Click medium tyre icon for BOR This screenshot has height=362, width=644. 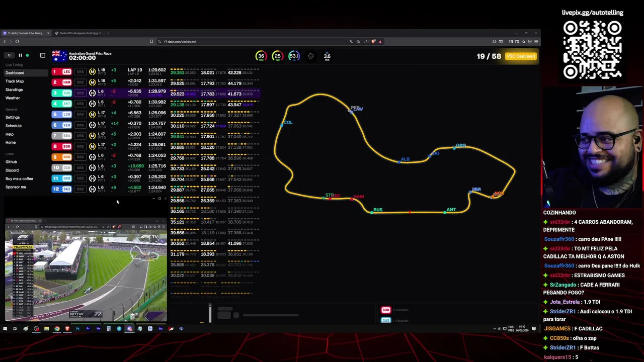pyautogui.click(x=92, y=146)
